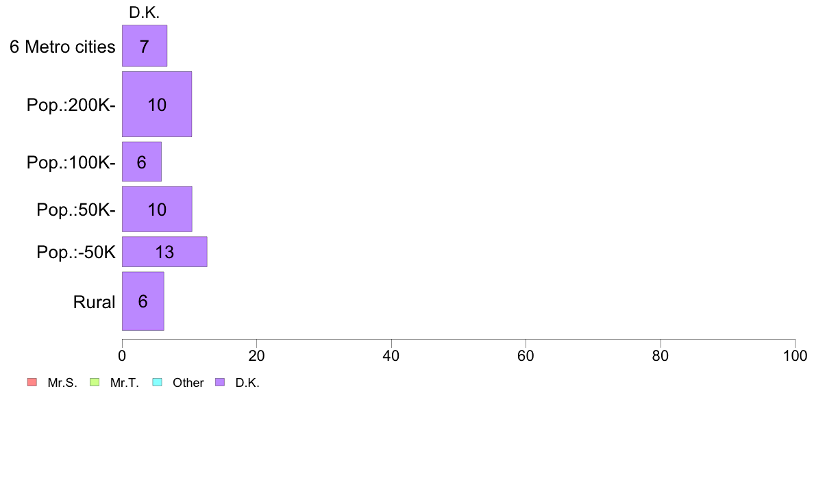Select the Pop.:-50K bar showing 13
Image resolution: width=814 pixels, height=504 pixels.
click(x=164, y=252)
